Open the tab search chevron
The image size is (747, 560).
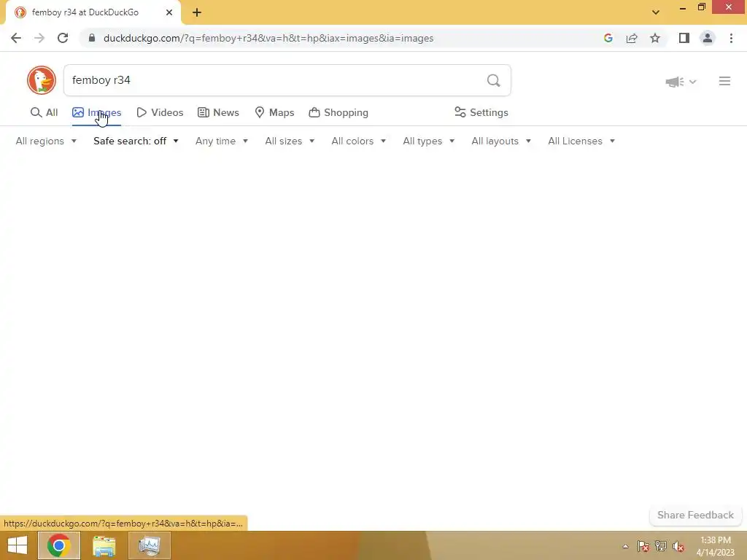[x=656, y=12]
